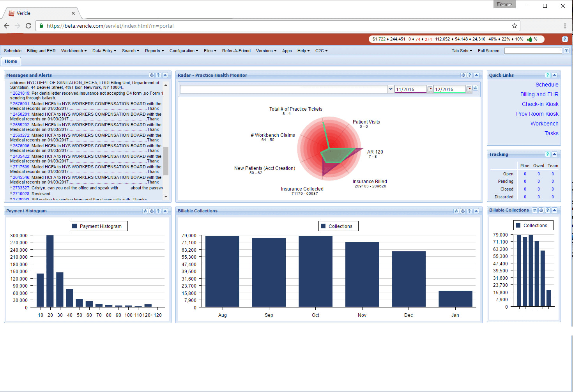Open the Chrome three-dot menu
573x392 pixels.
pos(565,26)
